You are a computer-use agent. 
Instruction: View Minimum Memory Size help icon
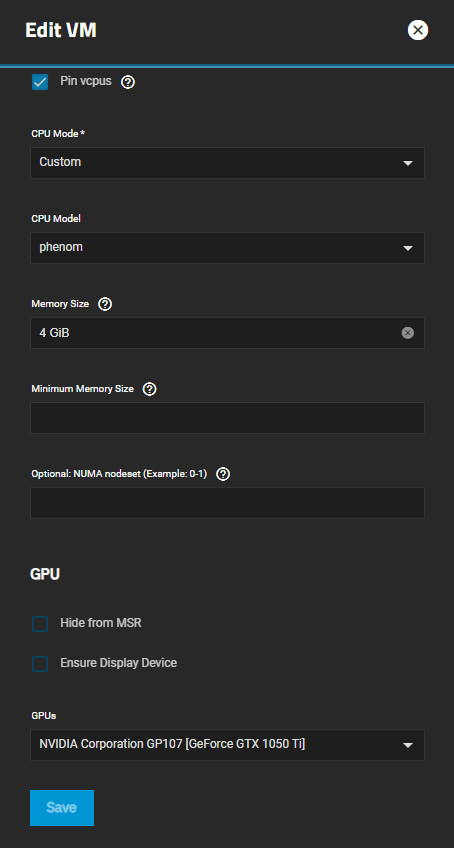pos(149,389)
